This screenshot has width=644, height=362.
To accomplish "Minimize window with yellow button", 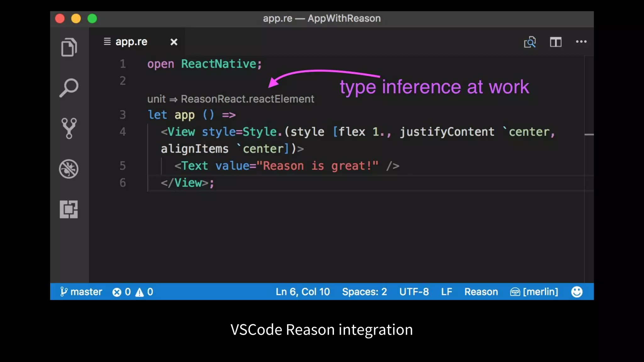I will (x=76, y=19).
